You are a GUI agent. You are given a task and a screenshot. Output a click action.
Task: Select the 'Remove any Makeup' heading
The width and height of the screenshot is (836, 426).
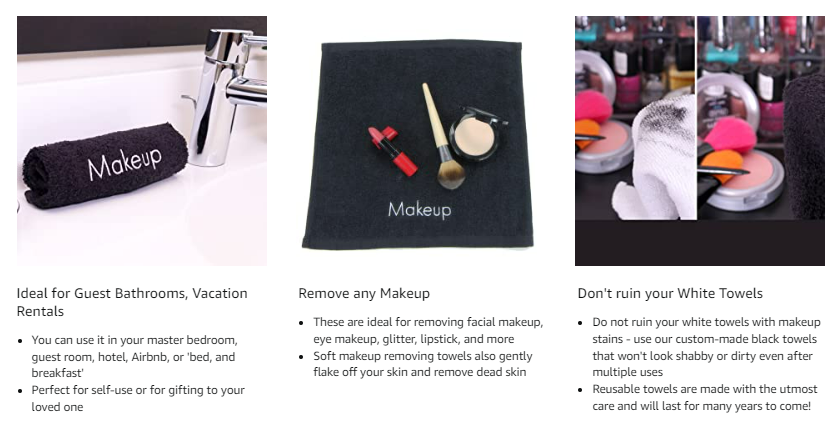(x=364, y=293)
